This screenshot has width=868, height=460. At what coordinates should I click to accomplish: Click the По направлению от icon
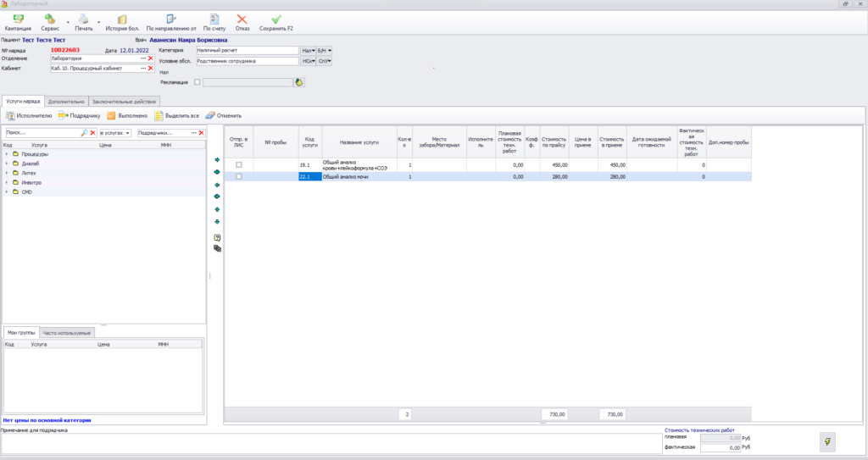(171, 19)
